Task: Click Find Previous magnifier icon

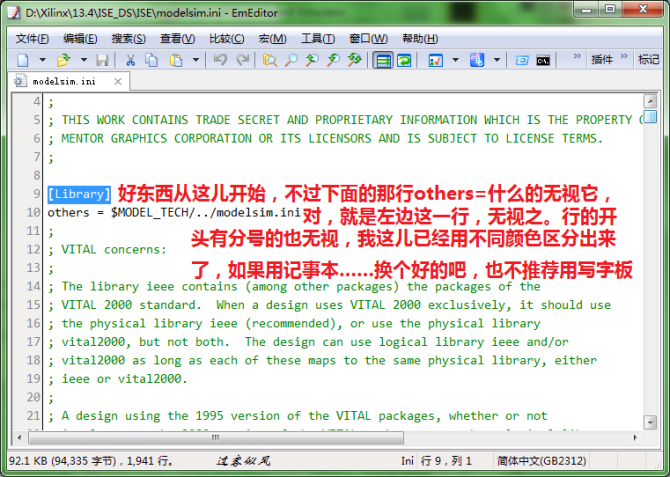Action: [312, 60]
